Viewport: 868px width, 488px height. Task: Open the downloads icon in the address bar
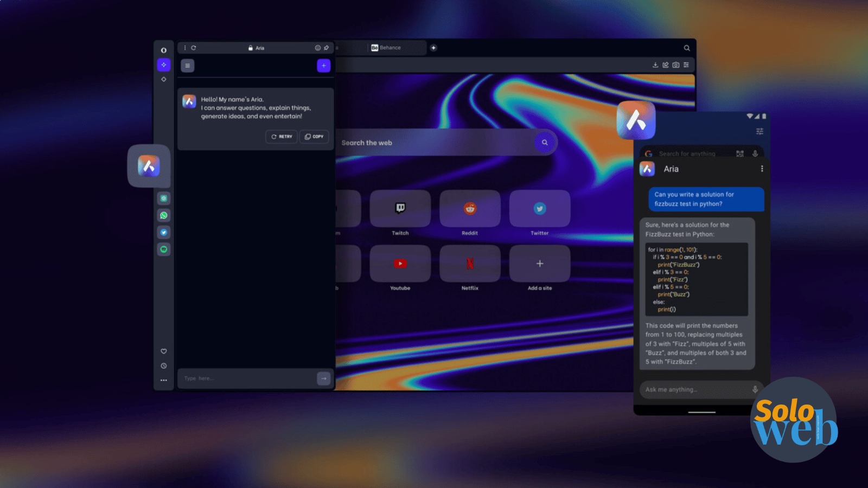point(655,65)
